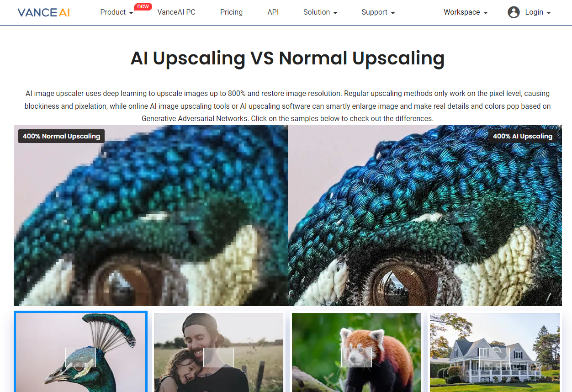
Task: Click the 400% AI Upscaling label
Action: pyautogui.click(x=523, y=136)
